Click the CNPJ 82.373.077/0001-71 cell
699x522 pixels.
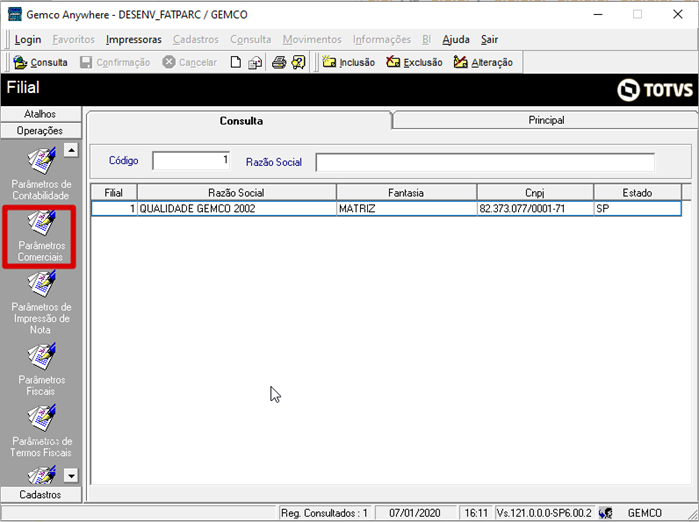(535, 209)
